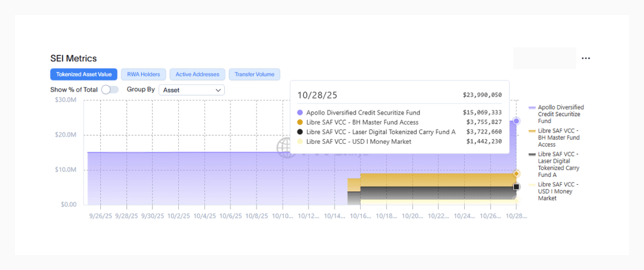The image size is (644, 270).
Task: Open the Group By Asset dropdown
Action: (192, 90)
